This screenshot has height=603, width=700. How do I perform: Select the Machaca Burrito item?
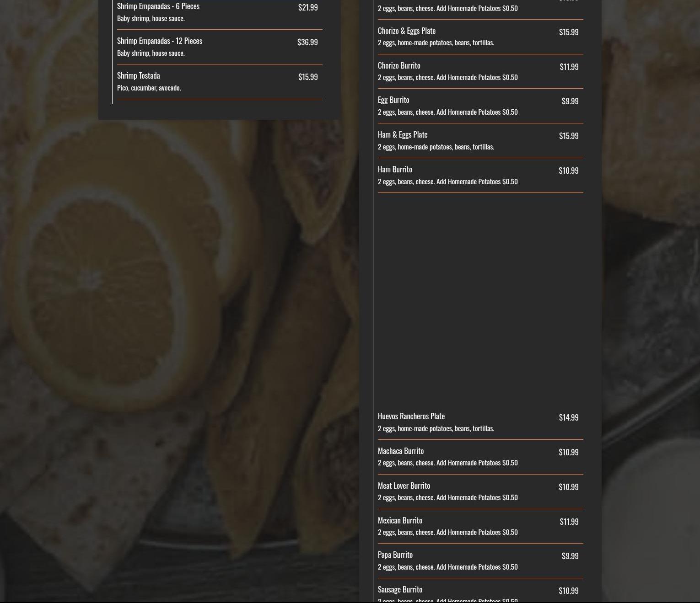point(401,451)
